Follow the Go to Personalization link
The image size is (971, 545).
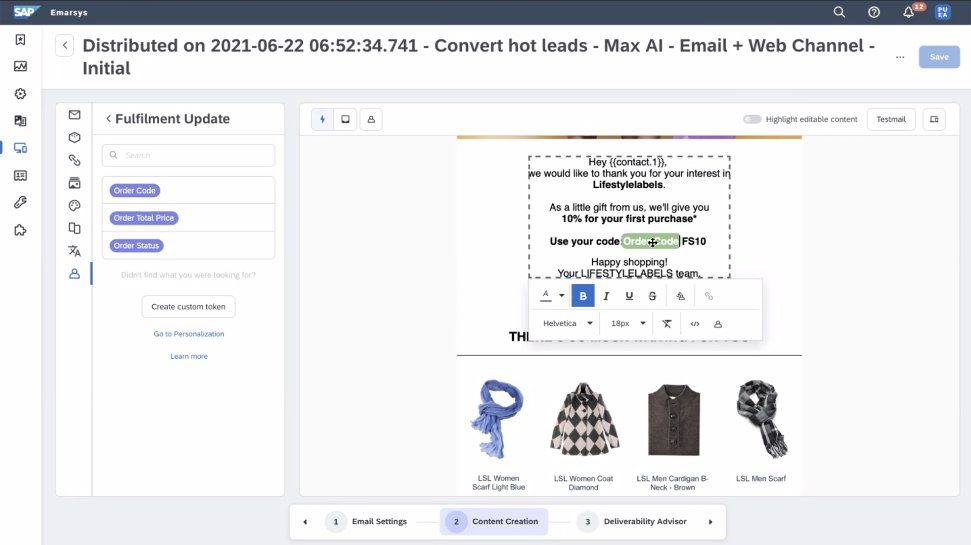(x=188, y=334)
